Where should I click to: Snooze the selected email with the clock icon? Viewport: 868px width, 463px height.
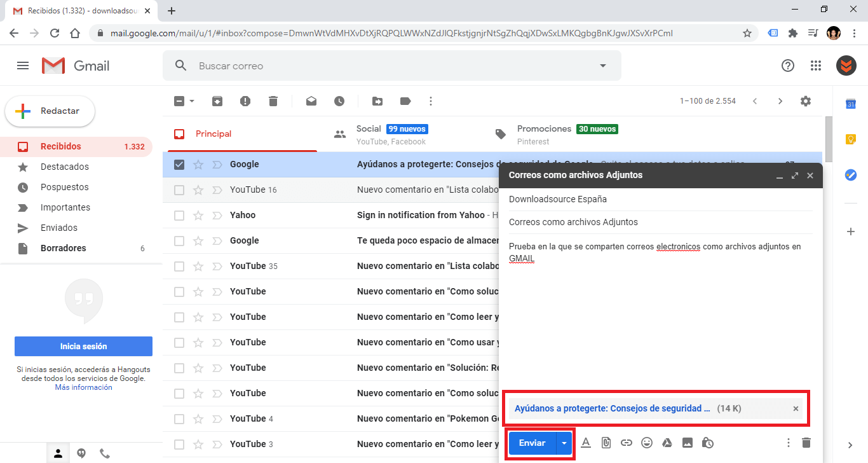click(x=339, y=101)
